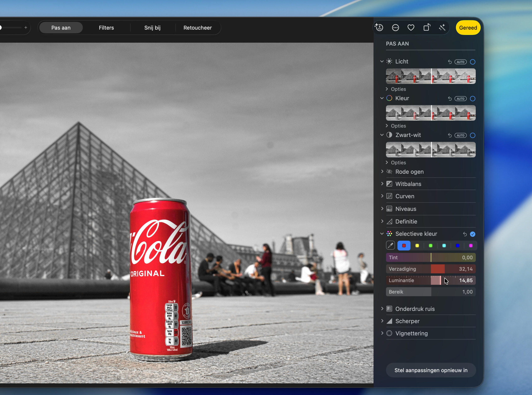This screenshot has width=532, height=395.
Task: Select the Selectieve kleur eyedropper tool
Action: [x=390, y=245]
